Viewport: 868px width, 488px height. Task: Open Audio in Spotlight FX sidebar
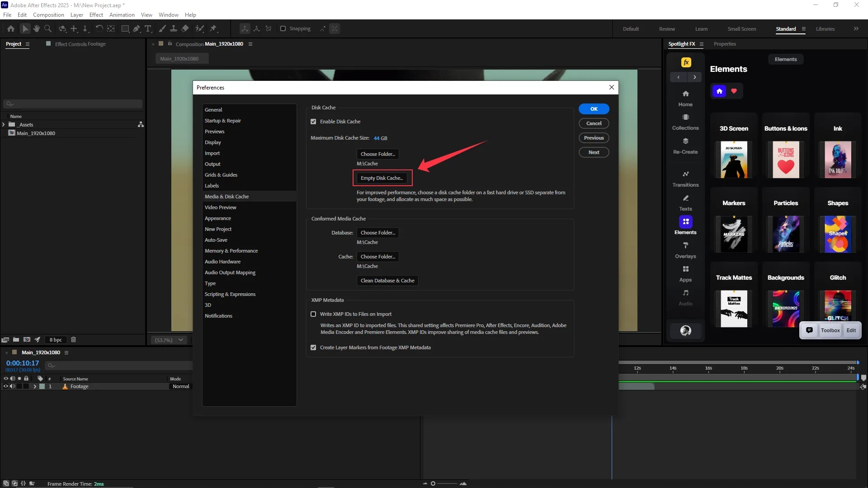coord(685,297)
